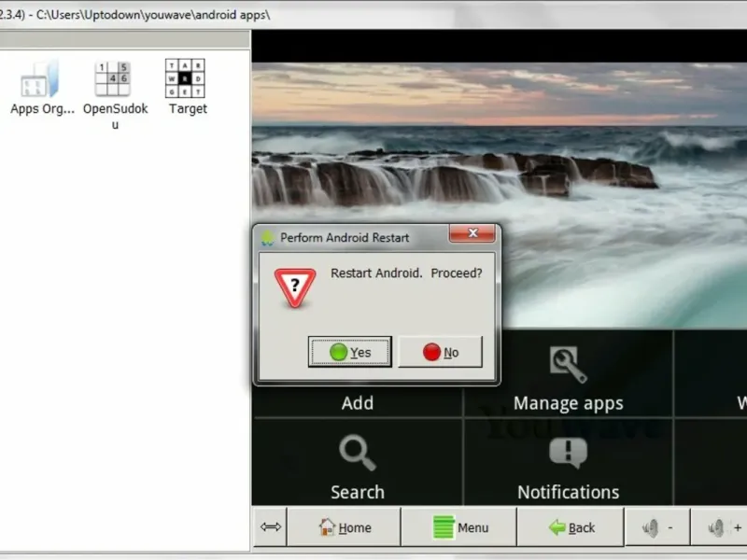Tap Search in the Android menu
This screenshot has width=747, height=560.
click(x=358, y=463)
